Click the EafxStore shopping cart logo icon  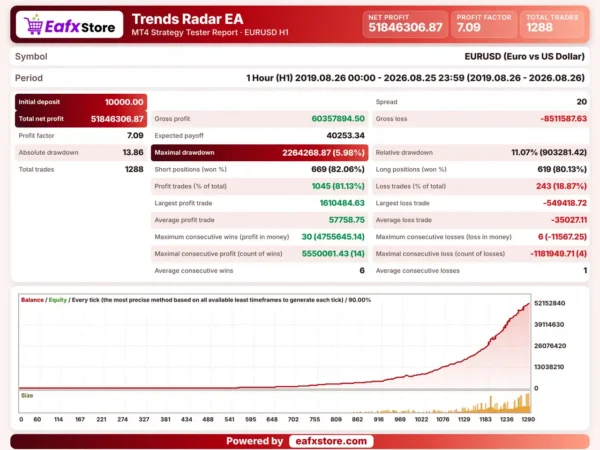click(x=33, y=24)
